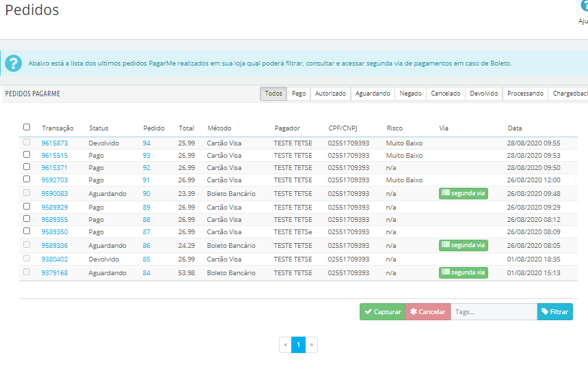Check the box for transaction 9615371
This screenshot has height=366, width=588.
tap(27, 167)
